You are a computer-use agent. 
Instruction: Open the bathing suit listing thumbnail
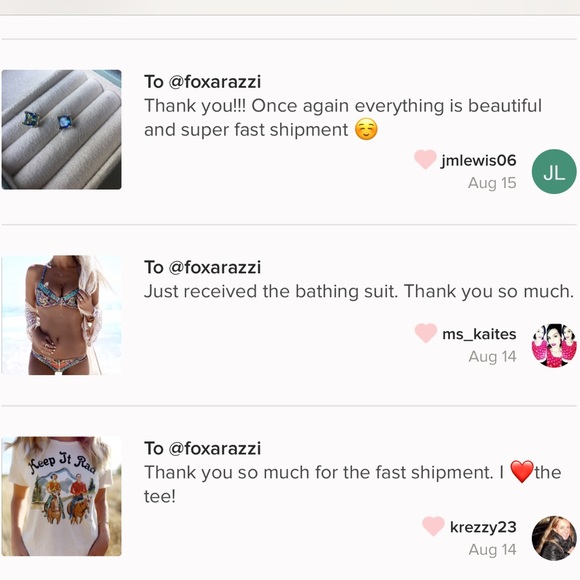point(61,315)
